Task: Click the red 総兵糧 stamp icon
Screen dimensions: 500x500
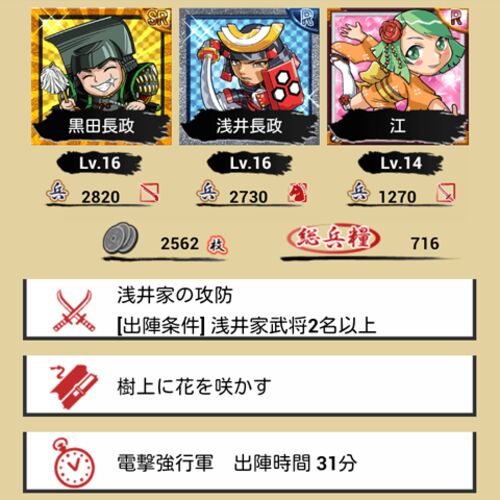Action: tap(333, 238)
